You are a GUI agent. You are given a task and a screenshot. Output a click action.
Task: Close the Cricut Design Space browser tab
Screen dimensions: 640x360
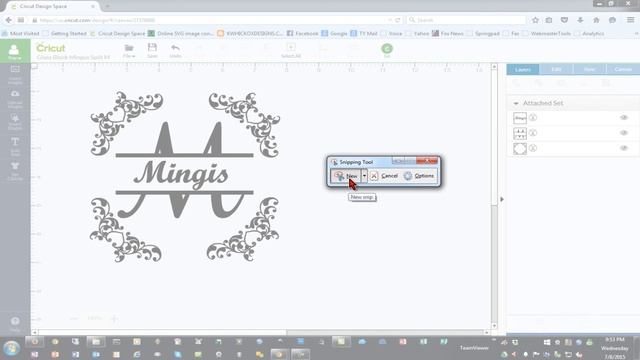(93, 7)
